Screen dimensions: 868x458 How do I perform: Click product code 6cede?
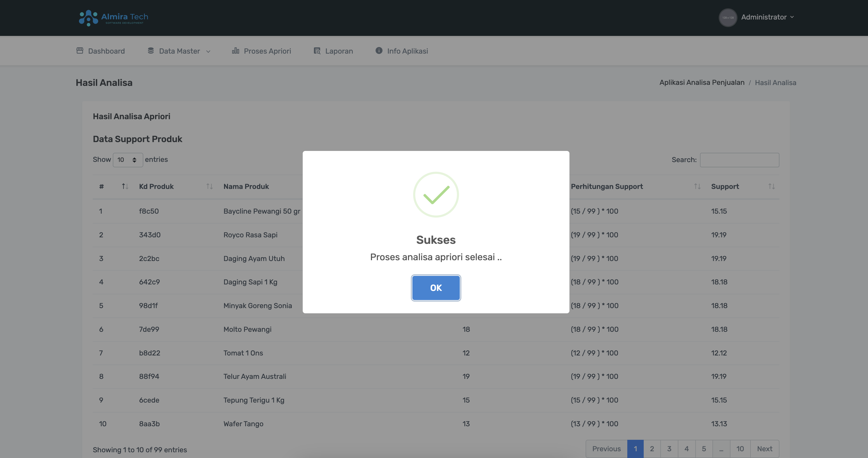click(149, 400)
